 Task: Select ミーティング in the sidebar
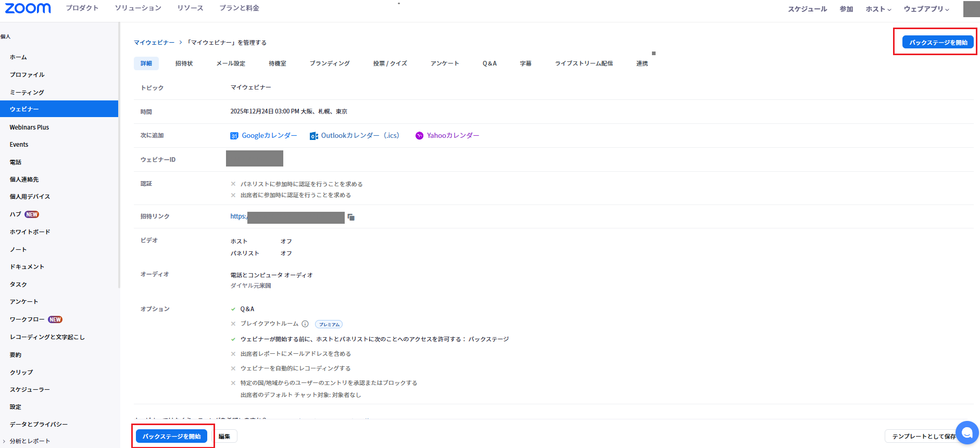pyautogui.click(x=27, y=92)
